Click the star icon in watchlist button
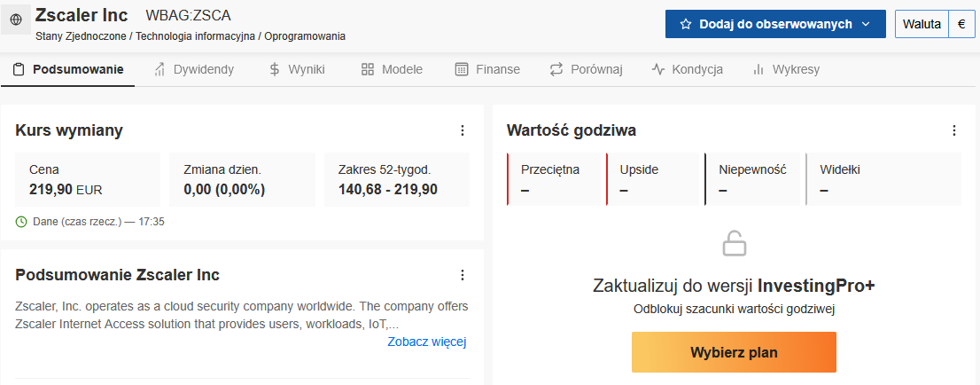980x385 pixels. [686, 25]
